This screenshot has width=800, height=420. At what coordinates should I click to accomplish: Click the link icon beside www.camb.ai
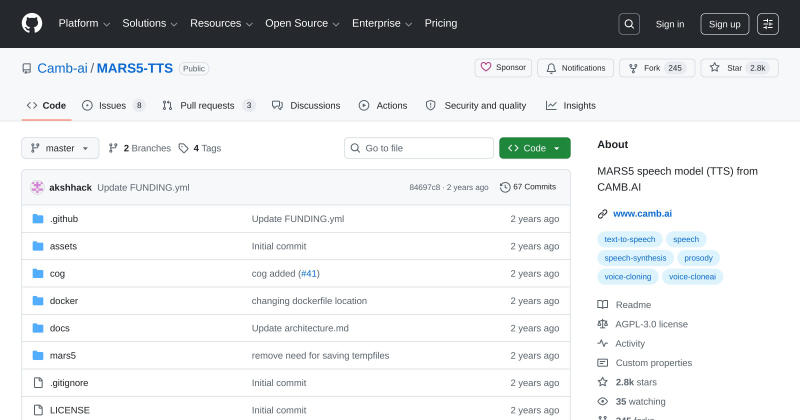pyautogui.click(x=603, y=214)
